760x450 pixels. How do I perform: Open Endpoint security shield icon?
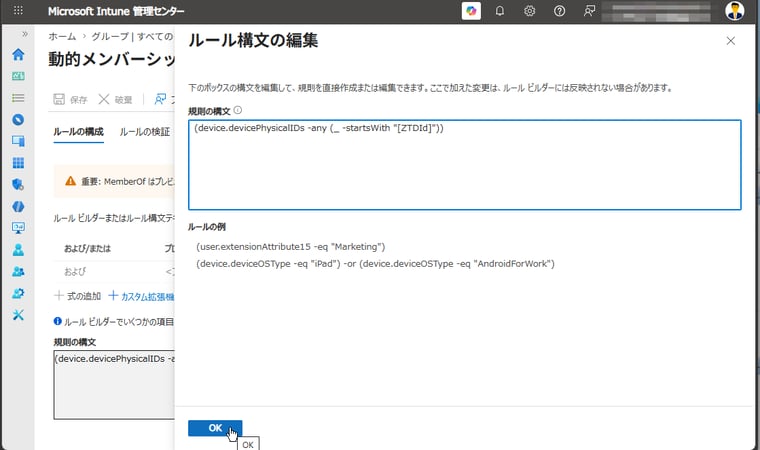(x=18, y=184)
